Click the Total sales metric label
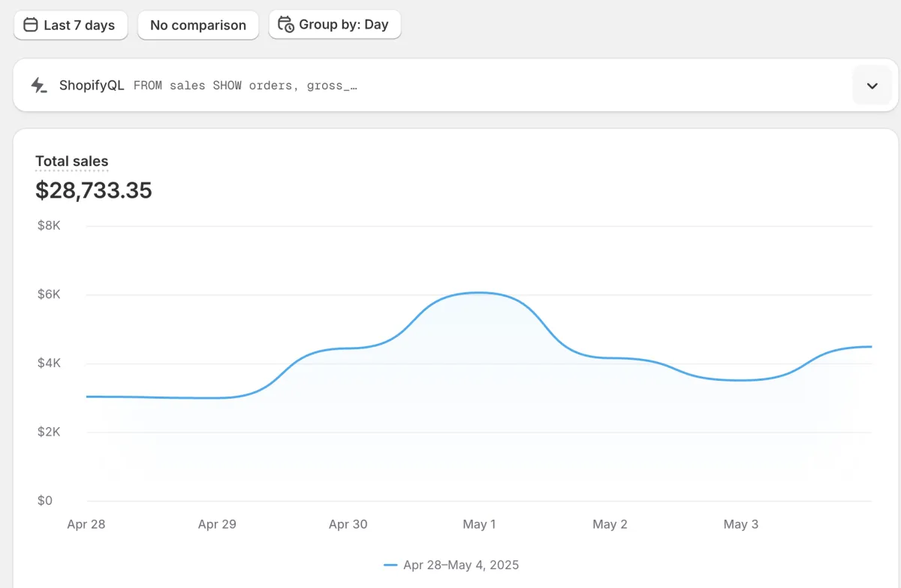This screenshot has width=901, height=588. pos(72,161)
